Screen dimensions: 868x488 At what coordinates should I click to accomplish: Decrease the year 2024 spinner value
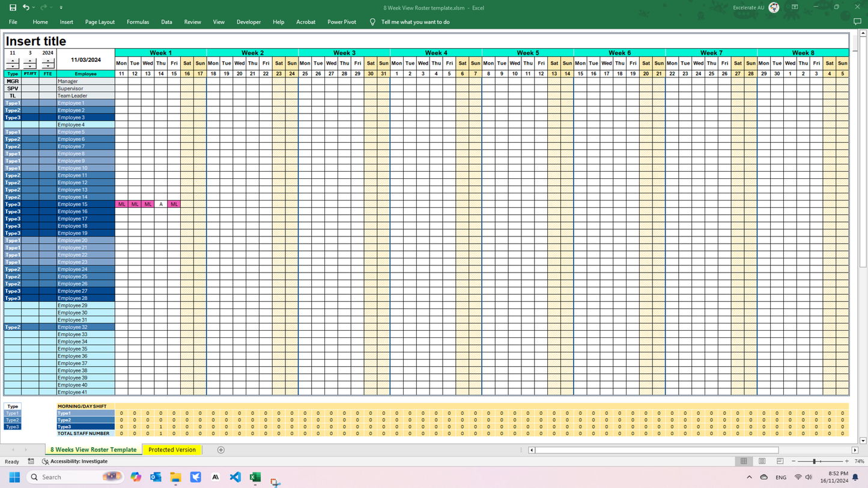47,66
